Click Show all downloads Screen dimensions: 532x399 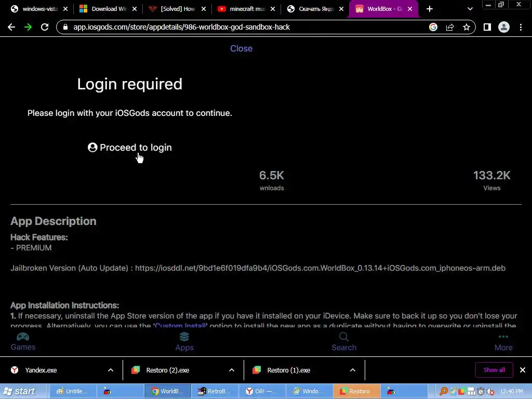[x=494, y=370]
